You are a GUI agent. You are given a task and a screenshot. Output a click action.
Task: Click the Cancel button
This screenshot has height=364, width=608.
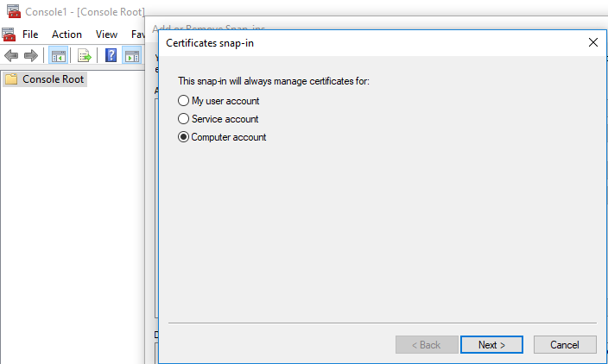tap(565, 345)
